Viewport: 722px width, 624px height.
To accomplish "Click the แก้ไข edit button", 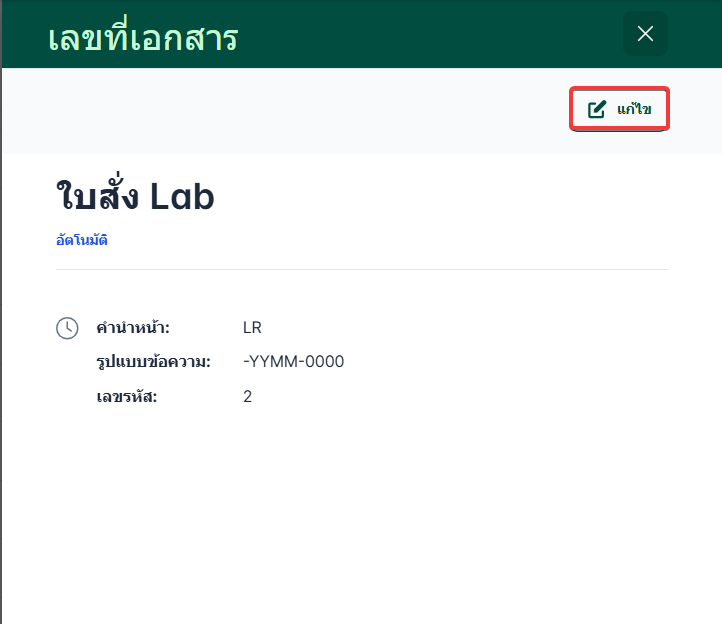I will (x=619, y=109).
